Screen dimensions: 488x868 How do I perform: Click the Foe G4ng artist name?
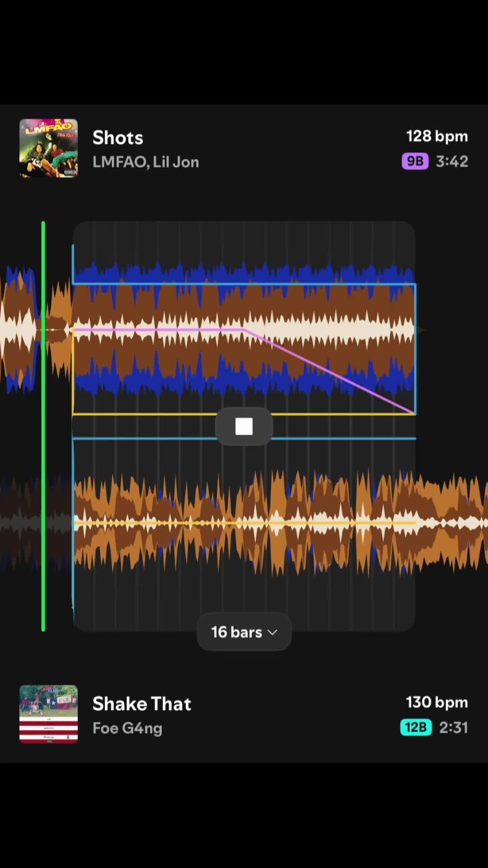[127, 728]
